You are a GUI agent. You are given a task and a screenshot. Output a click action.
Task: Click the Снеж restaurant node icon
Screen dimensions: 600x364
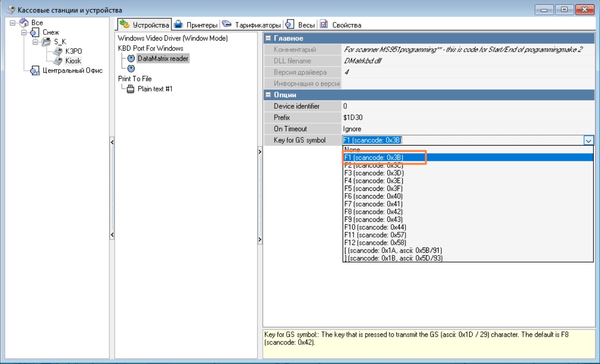[x=34, y=32]
